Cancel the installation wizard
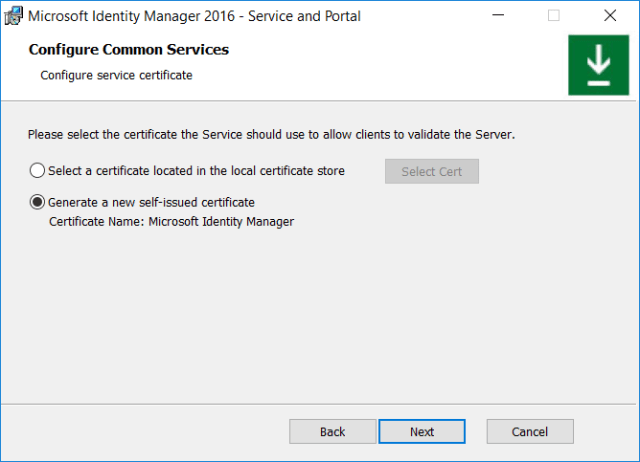The image size is (640, 462). point(530,432)
